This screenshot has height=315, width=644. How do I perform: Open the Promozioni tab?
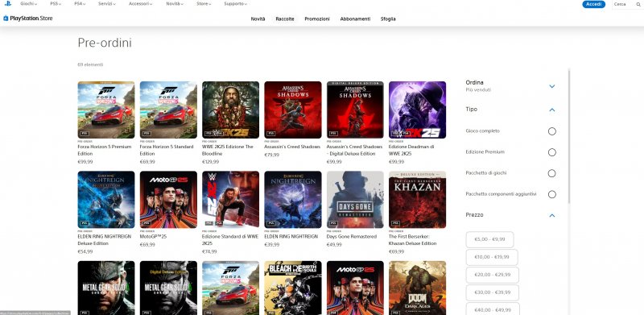click(x=317, y=19)
